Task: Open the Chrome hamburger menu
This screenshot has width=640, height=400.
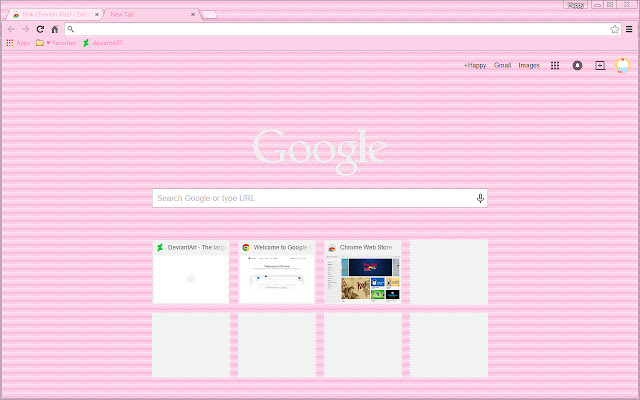Action: click(x=629, y=29)
